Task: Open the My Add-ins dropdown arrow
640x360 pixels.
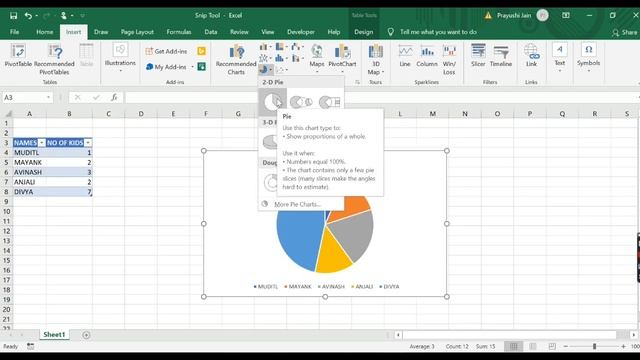Action: pos(193,67)
